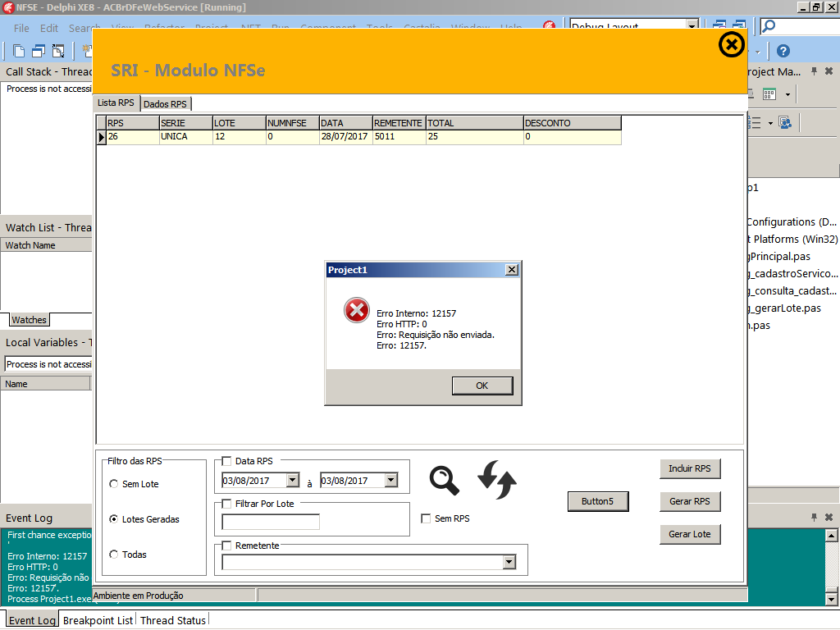Select Target Platforms (Win32) node
The image size is (840, 630).
point(793,239)
